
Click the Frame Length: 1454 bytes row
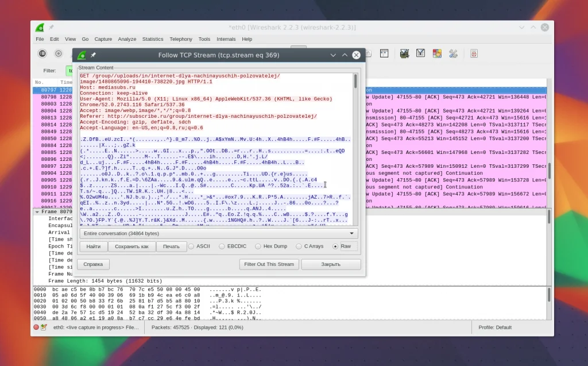[105, 281]
